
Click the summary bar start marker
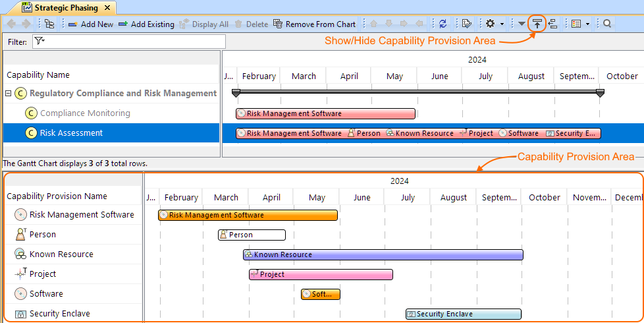tap(236, 93)
